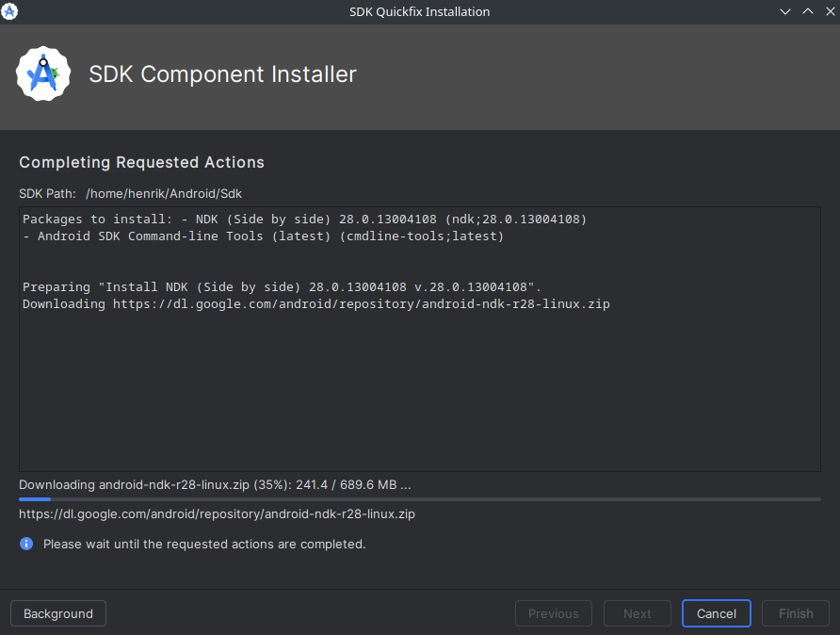Click the large Android Studio logo in the header
Image resolution: width=840 pixels, height=635 pixels.
click(x=43, y=73)
